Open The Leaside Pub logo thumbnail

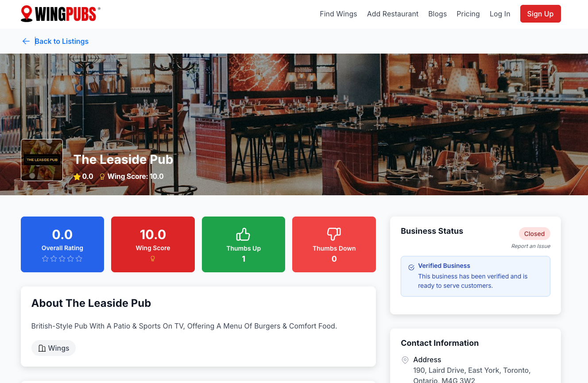tap(42, 160)
